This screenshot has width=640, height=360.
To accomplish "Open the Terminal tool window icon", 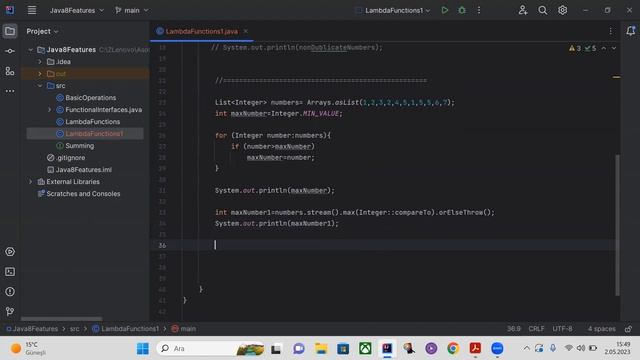I will 10,271.
